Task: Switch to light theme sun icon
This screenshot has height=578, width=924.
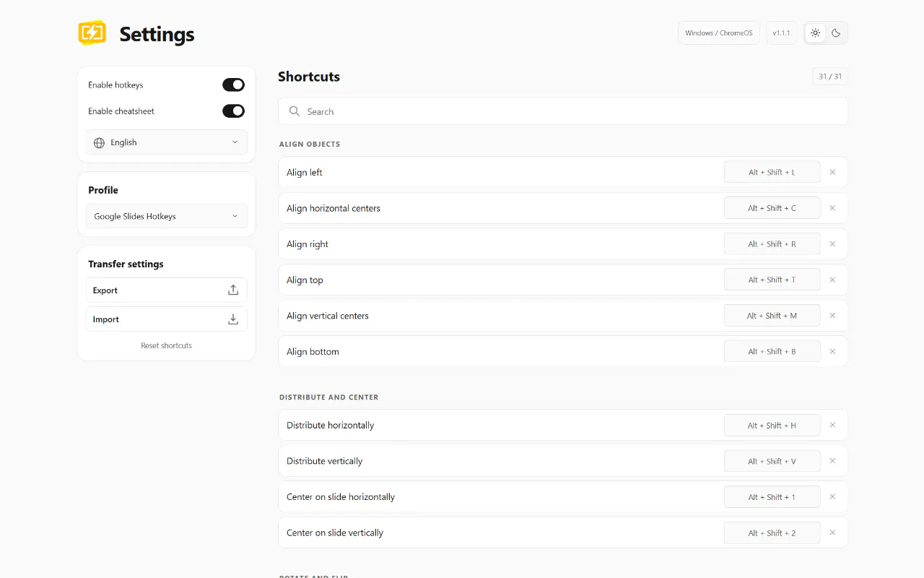Action: [816, 33]
